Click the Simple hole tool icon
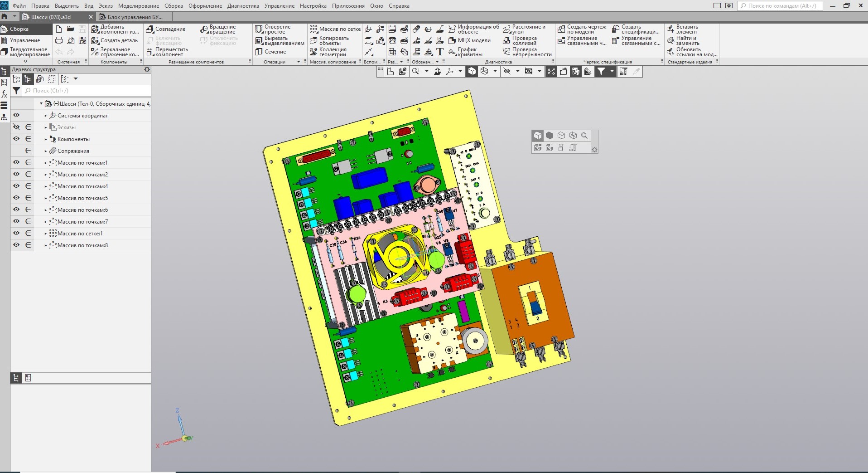 pyautogui.click(x=259, y=29)
